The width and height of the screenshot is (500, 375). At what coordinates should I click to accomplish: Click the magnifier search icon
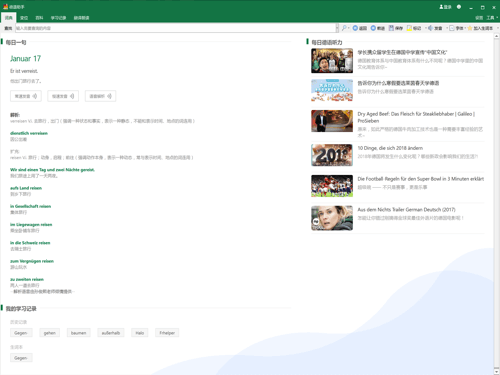coord(344,28)
